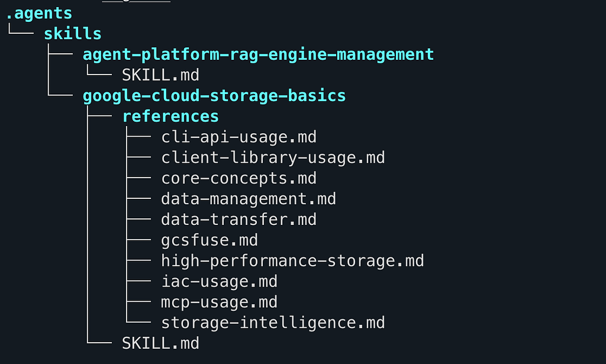Select the .agents root directory
The width and height of the screenshot is (606, 364).
[39, 14]
